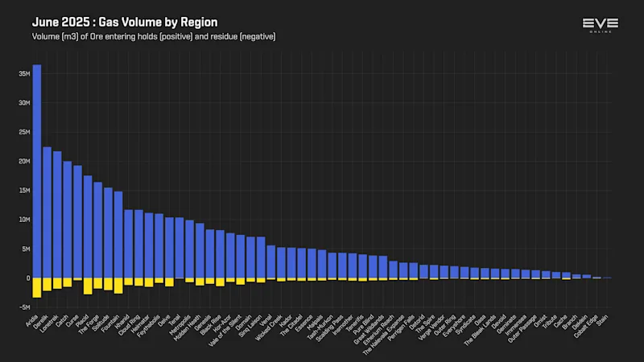The width and height of the screenshot is (644, 362).
Task: Click the blue bar for Khanid
Action: tap(129, 244)
